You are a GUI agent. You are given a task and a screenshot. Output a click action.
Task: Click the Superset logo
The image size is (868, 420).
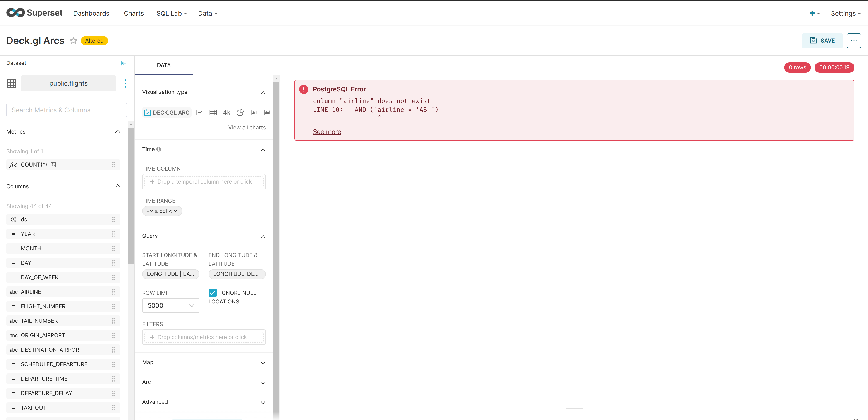tap(34, 13)
